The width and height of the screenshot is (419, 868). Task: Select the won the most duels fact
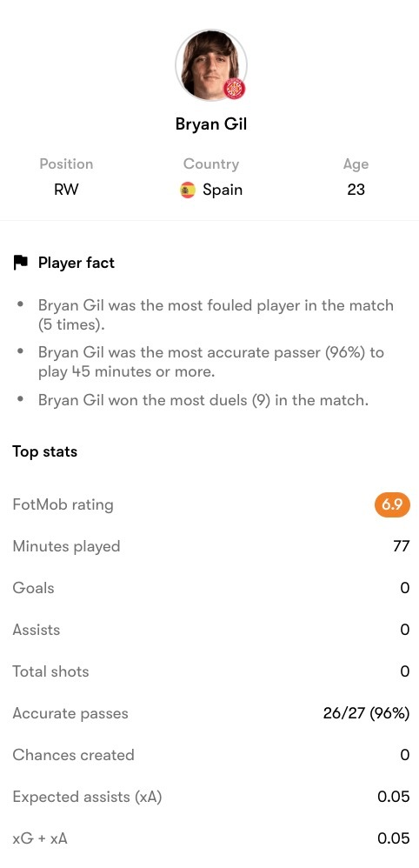click(203, 400)
